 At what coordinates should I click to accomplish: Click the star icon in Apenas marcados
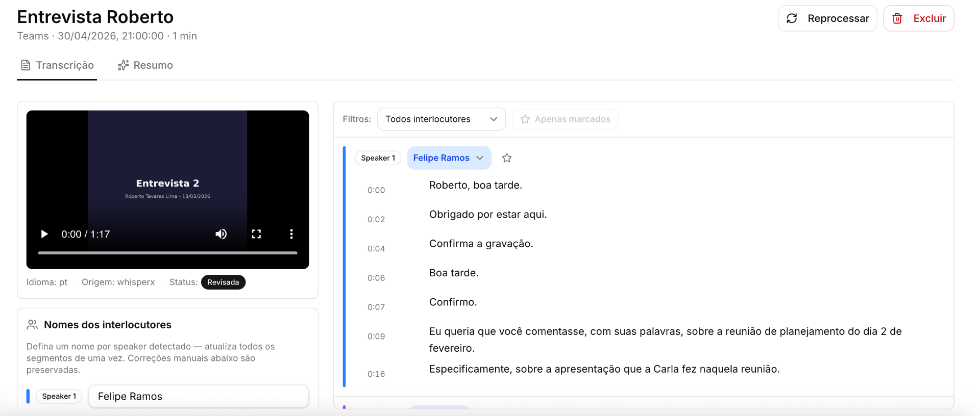click(x=525, y=119)
